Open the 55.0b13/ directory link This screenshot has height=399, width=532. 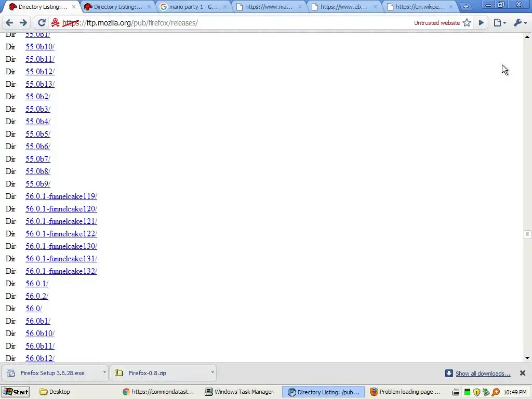click(x=39, y=84)
